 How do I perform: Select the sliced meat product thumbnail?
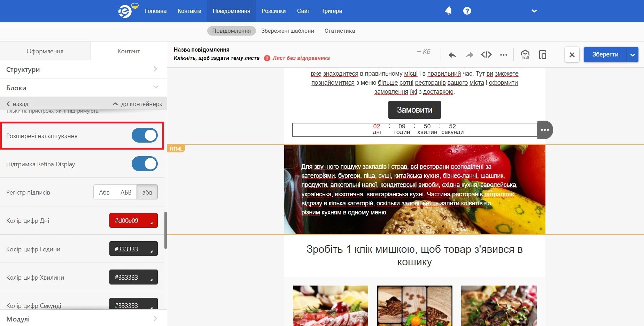point(331,306)
